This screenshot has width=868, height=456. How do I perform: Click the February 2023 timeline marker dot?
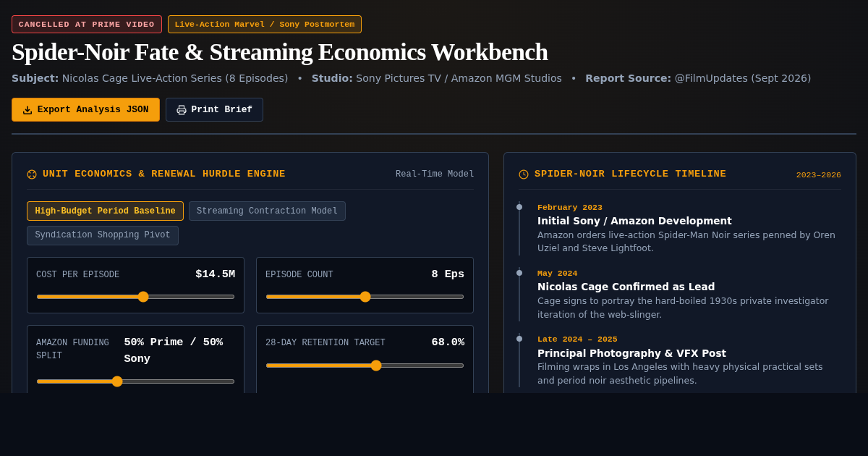[519, 207]
